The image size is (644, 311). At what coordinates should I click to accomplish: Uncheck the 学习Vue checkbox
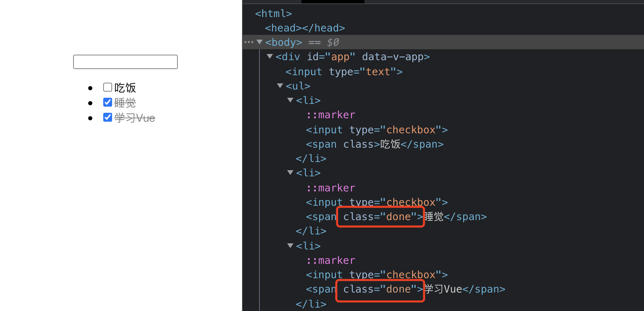pyautogui.click(x=108, y=117)
